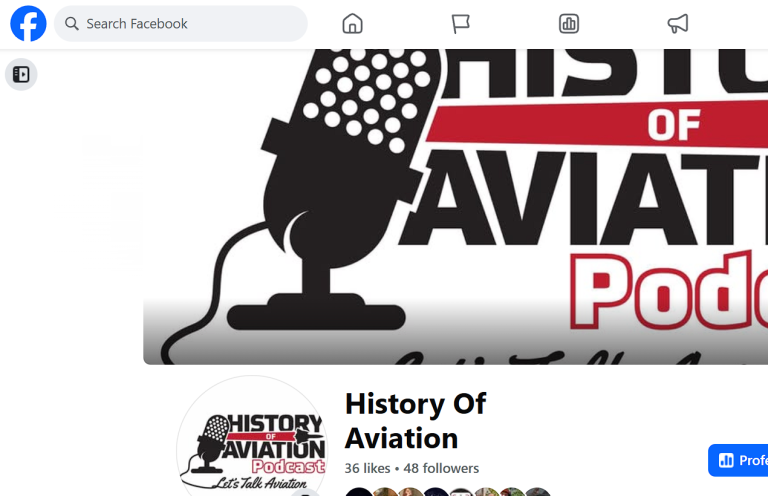Toggle the left sidebar panel icon
This screenshot has height=496, width=768.
[x=21, y=74]
